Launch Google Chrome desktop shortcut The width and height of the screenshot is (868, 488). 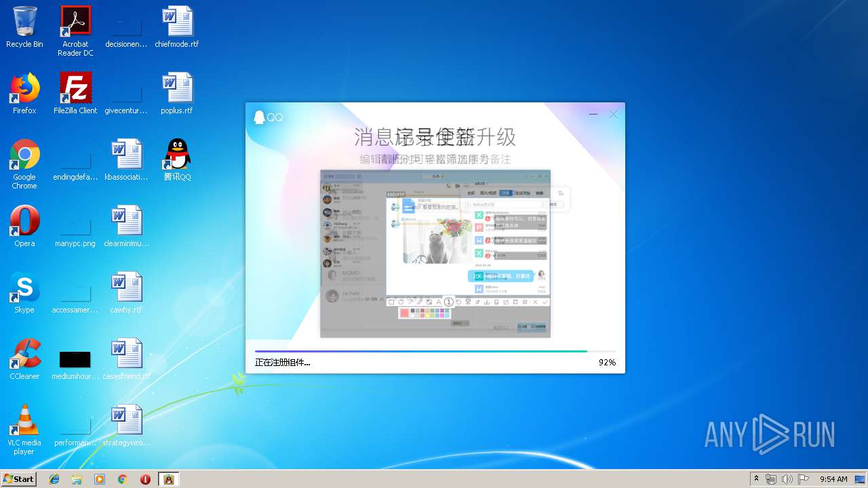[x=24, y=164]
